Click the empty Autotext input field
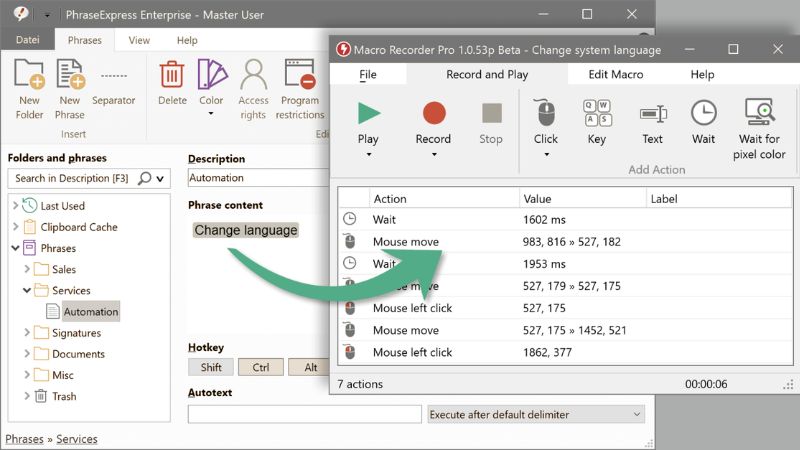 click(305, 414)
